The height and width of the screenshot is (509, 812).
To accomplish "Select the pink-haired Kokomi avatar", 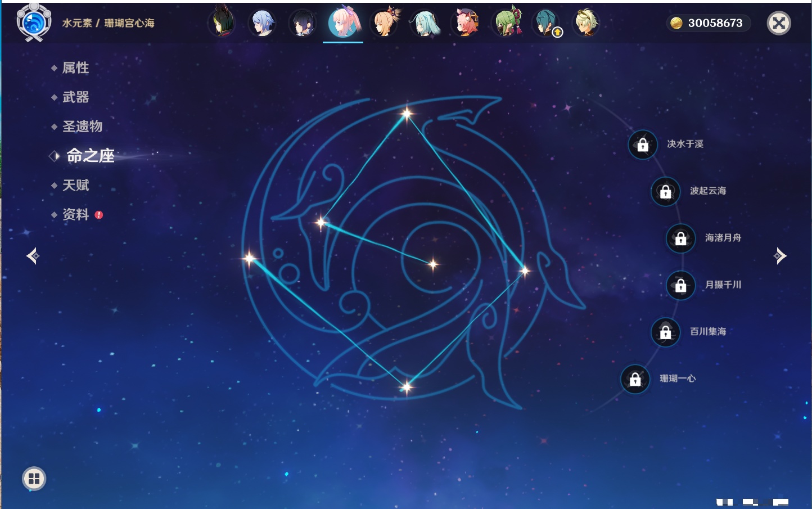I will [x=343, y=22].
